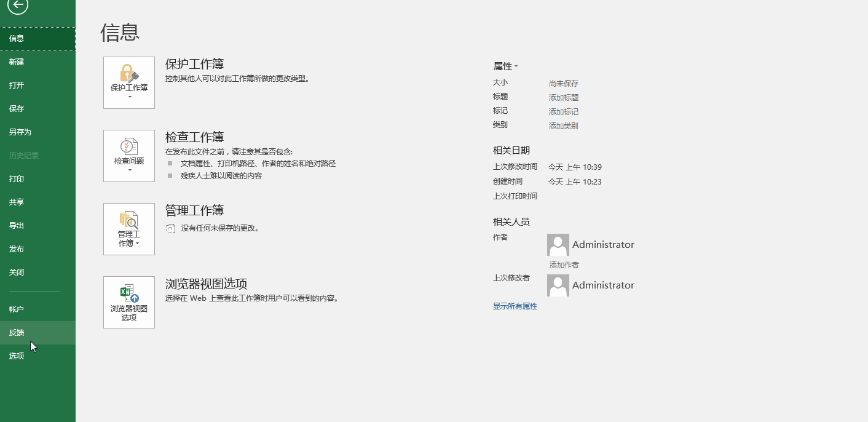Click 显示所有属性 to show all properties
The width and height of the screenshot is (868, 422).
pos(515,306)
